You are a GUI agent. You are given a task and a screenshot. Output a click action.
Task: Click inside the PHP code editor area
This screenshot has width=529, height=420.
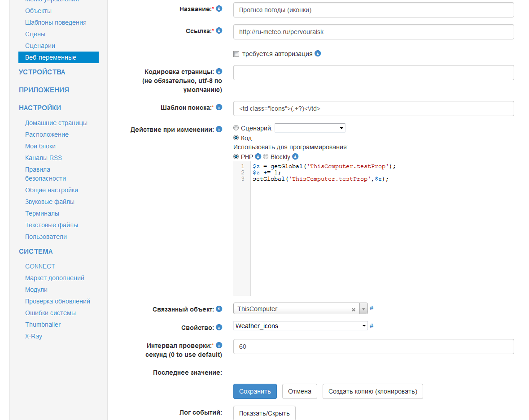(373, 229)
